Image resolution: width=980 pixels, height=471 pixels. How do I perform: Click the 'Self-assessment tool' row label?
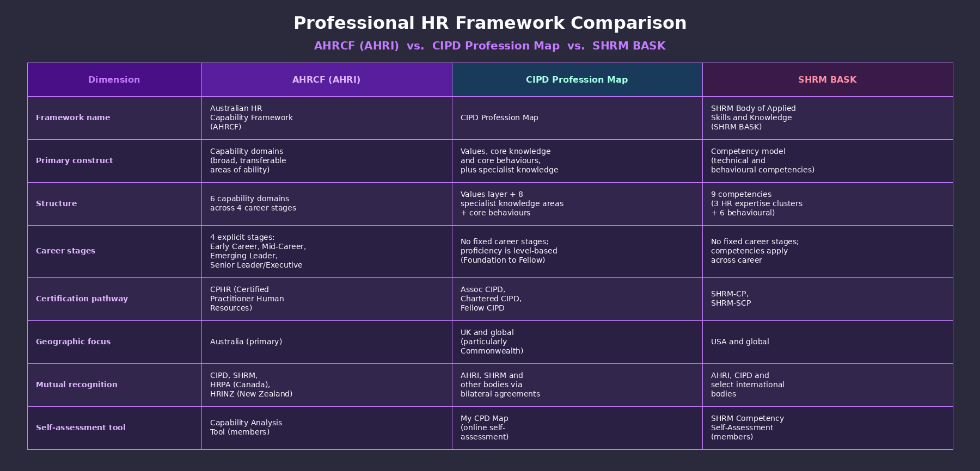tap(81, 427)
